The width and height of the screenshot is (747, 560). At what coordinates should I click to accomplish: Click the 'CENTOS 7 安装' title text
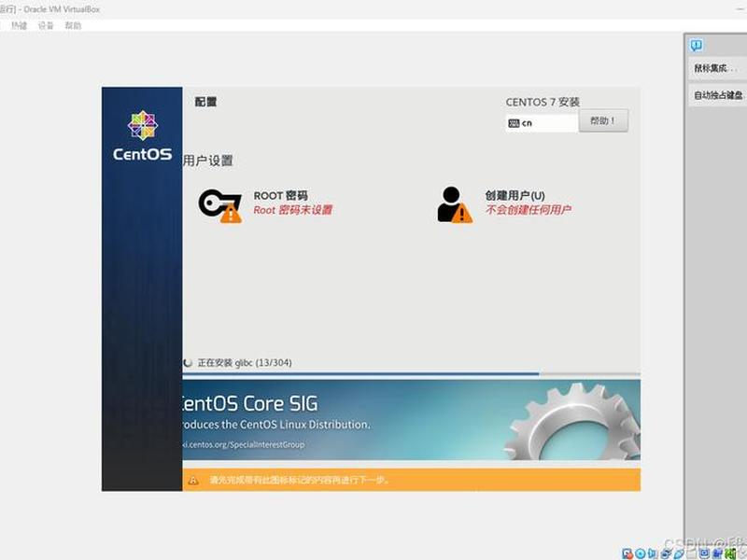[x=543, y=102]
